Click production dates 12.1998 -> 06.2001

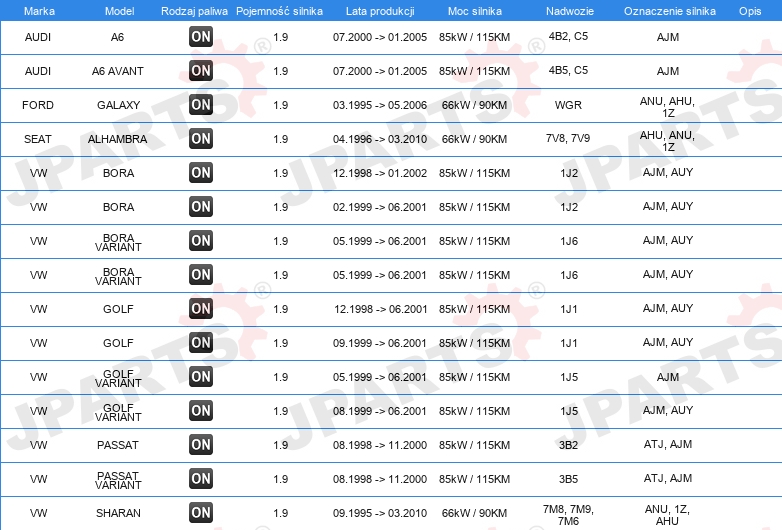[x=381, y=309]
